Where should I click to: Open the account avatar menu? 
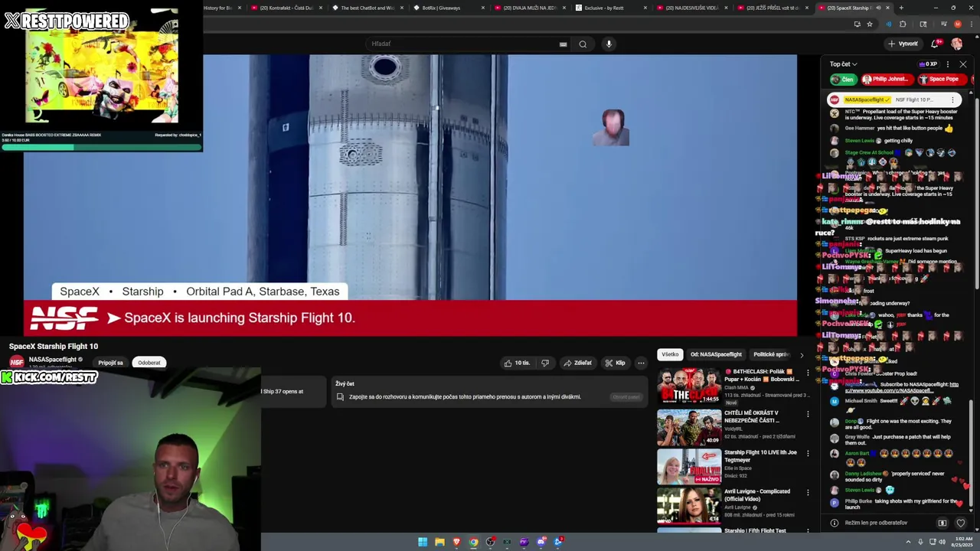956,44
